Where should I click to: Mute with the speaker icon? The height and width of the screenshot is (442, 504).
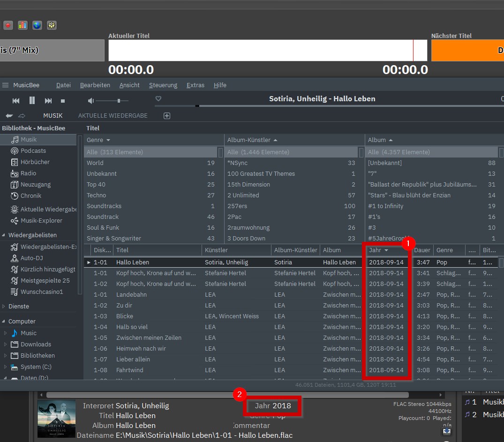(90, 101)
